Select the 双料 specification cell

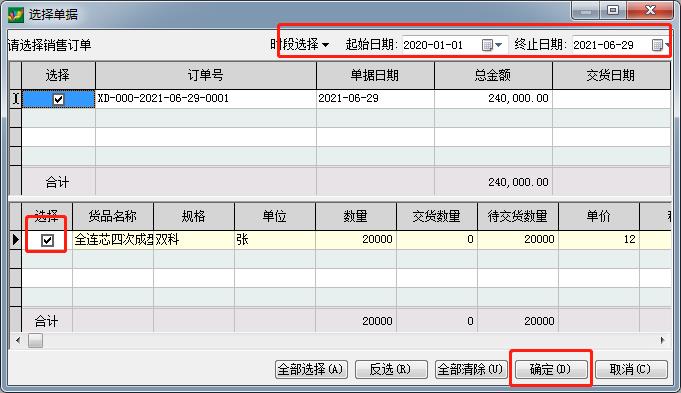click(x=194, y=240)
